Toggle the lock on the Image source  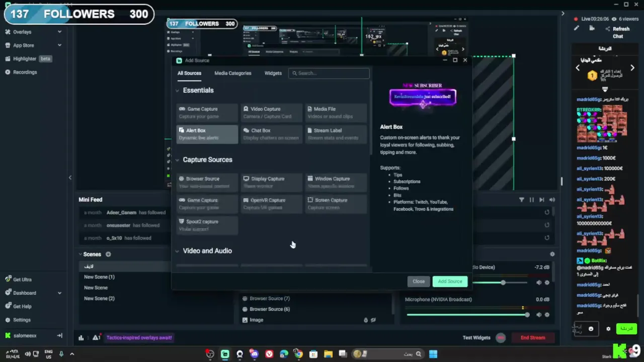pyautogui.click(x=366, y=320)
